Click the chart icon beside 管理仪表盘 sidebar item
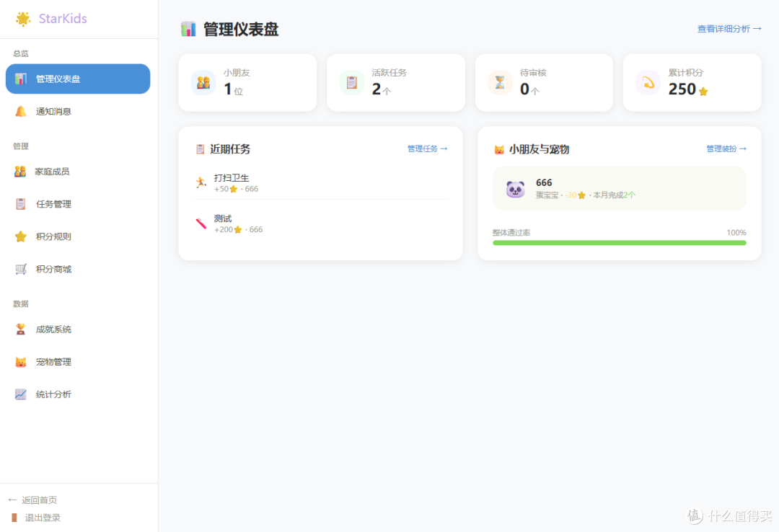Viewport: 779px width, 532px height. click(x=21, y=79)
